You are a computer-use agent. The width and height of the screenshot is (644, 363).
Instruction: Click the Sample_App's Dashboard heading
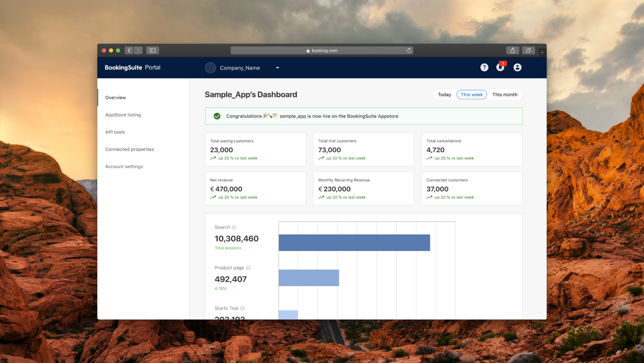click(251, 95)
